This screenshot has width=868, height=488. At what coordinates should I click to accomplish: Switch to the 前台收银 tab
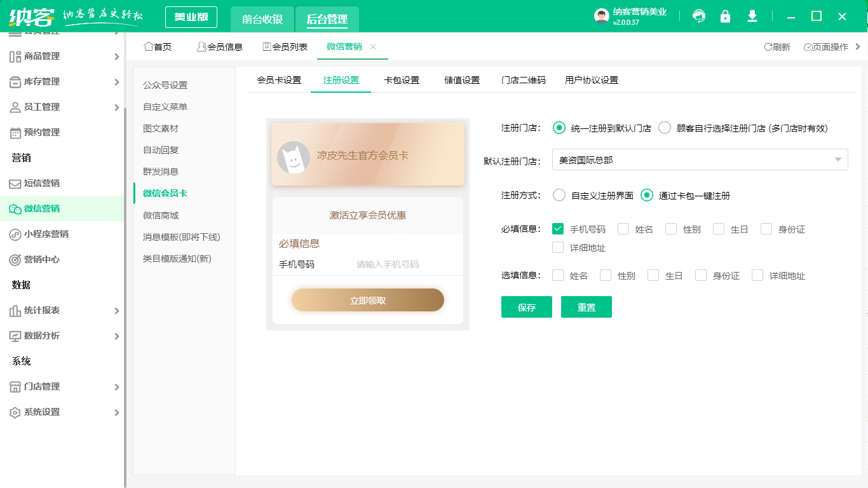click(x=262, y=19)
